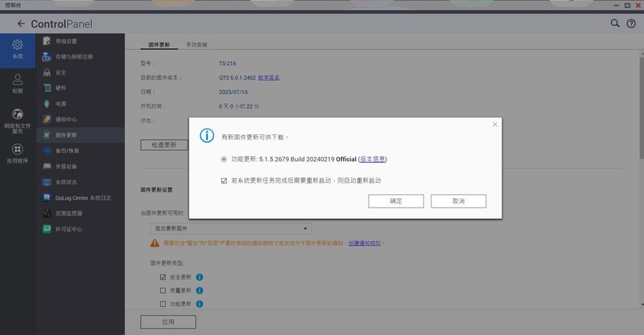644x335 pixels.
Task: Click the 通知中心 icon
Action: 47,119
